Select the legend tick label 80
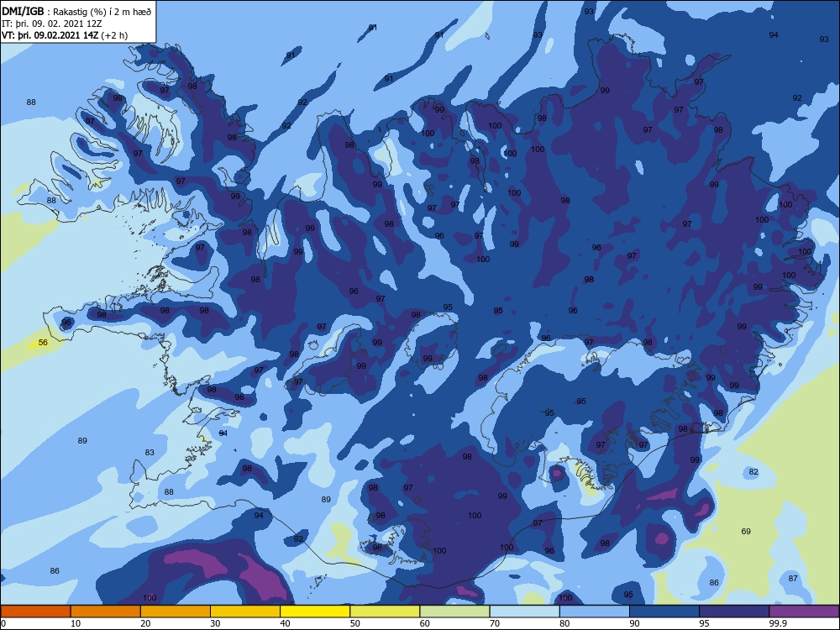Screen dimensions: 840x630 point(564,623)
